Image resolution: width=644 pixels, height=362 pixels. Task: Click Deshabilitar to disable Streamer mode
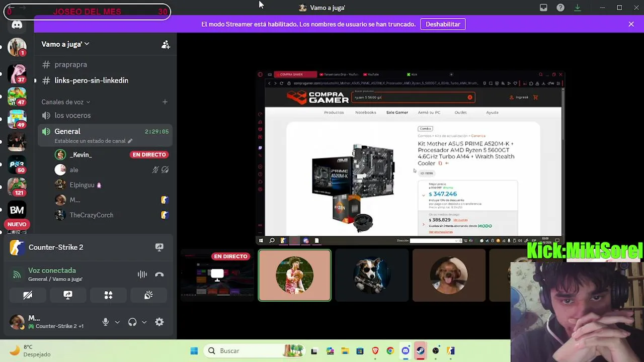(443, 24)
